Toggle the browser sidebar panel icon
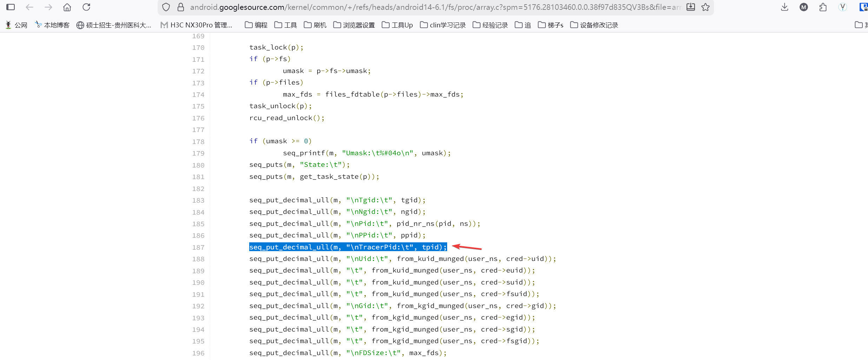868x360 pixels. 11,7
